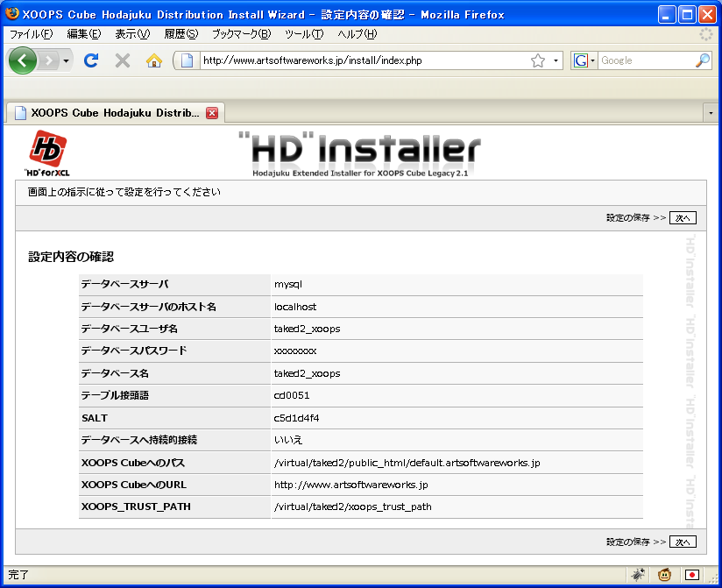This screenshot has height=588, width=722.
Task: Click the URL address input field
Action: (x=359, y=60)
